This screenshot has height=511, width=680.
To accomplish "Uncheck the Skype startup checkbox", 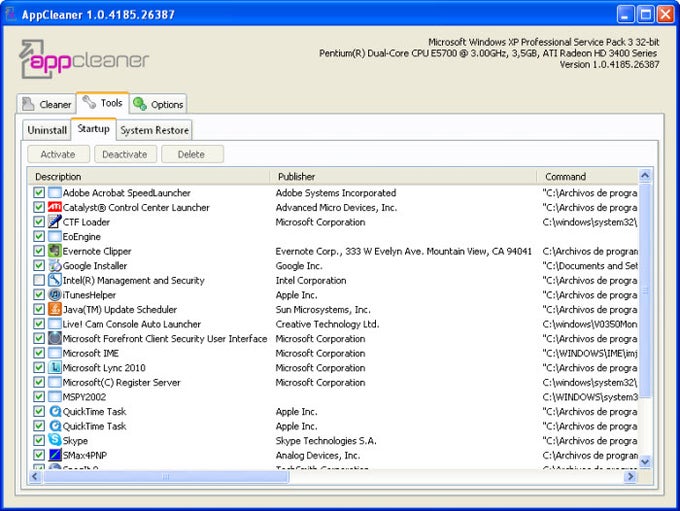I will [x=39, y=440].
